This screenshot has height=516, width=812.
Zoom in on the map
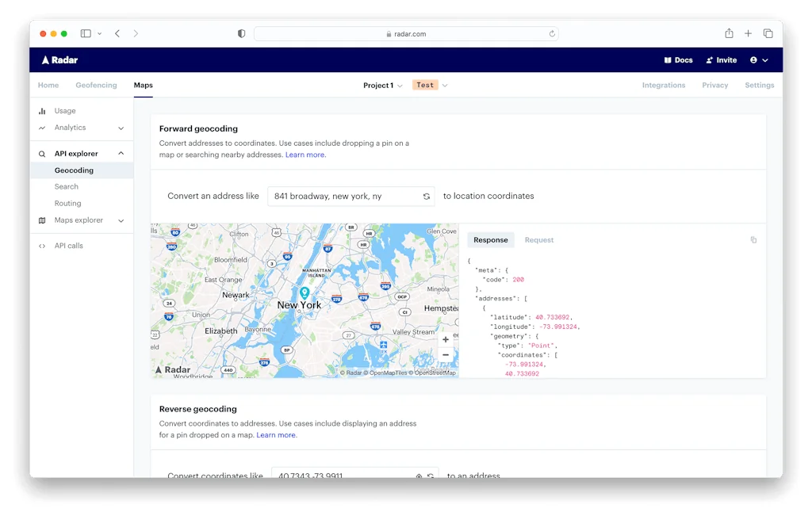click(x=446, y=339)
